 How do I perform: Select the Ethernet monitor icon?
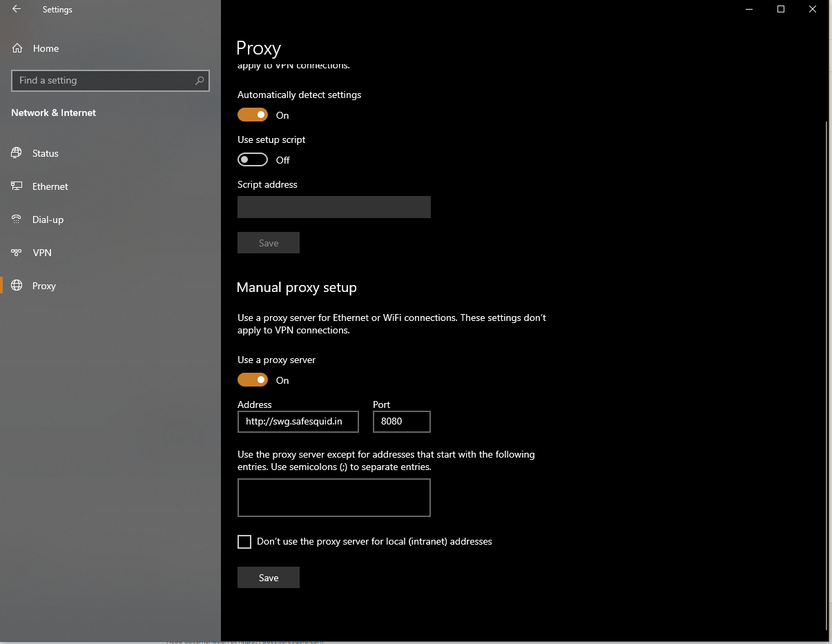[x=17, y=186]
